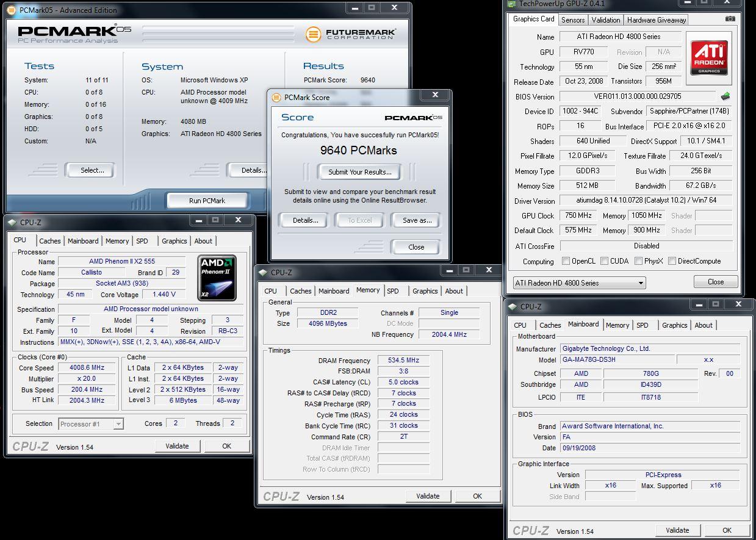Viewport: 756px width, 540px height.
Task: Enable the DirectCompute checkbox
Action: [x=672, y=261]
